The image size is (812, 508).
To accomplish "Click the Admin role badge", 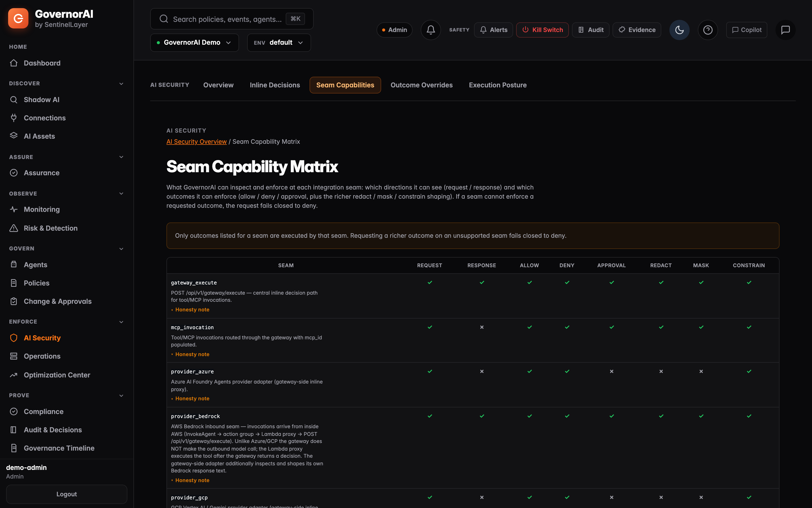I will [x=394, y=30].
